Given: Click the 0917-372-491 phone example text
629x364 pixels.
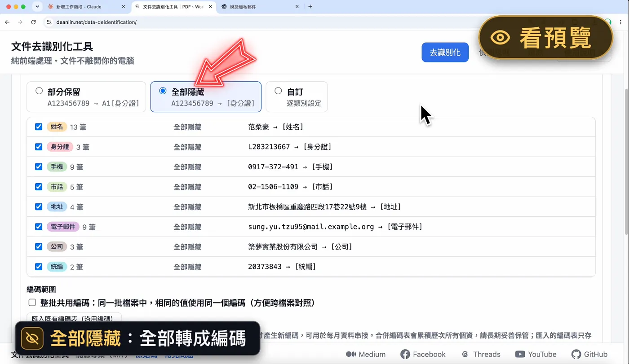Looking at the screenshot, I should 273,167.
